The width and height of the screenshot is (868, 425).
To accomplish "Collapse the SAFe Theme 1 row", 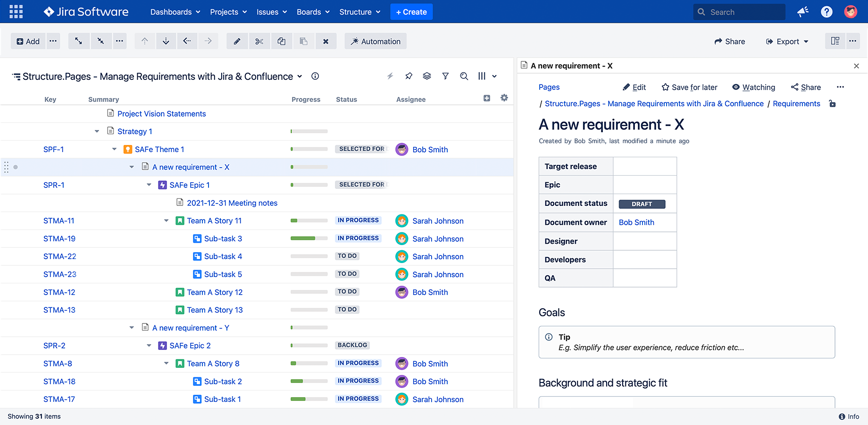I will (x=114, y=149).
